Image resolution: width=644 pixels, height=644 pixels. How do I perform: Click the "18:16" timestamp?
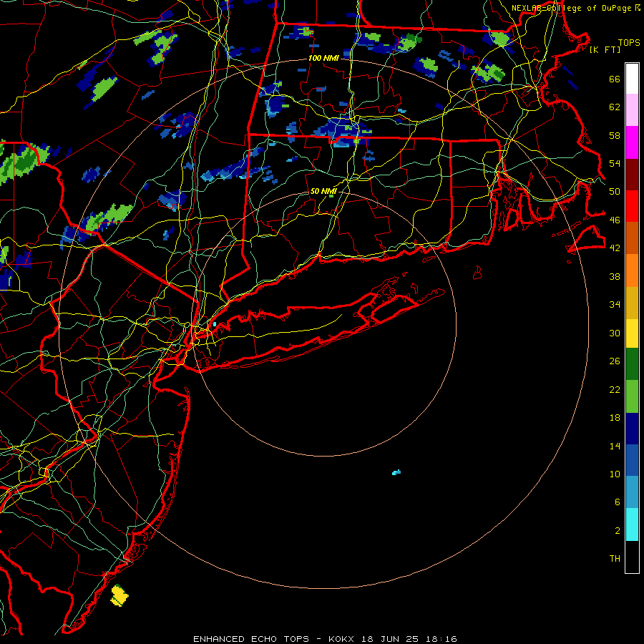441,639
